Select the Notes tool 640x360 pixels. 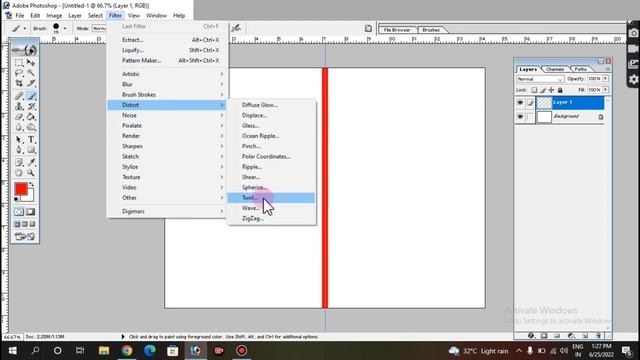[19, 162]
